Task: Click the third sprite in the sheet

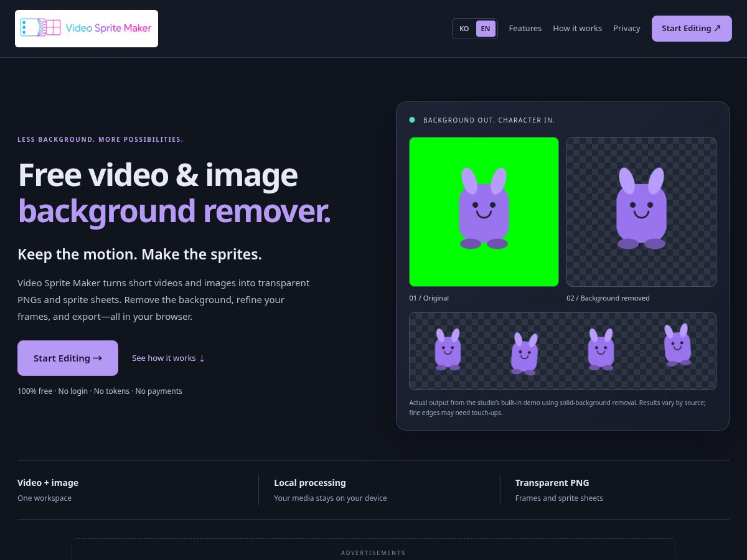Action: (601, 350)
